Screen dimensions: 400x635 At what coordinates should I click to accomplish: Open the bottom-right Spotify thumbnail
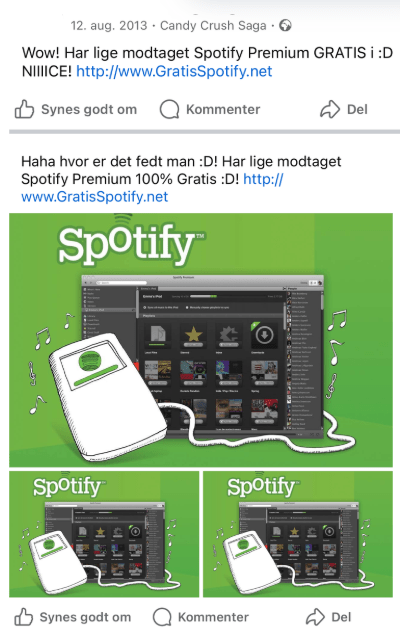click(298, 534)
